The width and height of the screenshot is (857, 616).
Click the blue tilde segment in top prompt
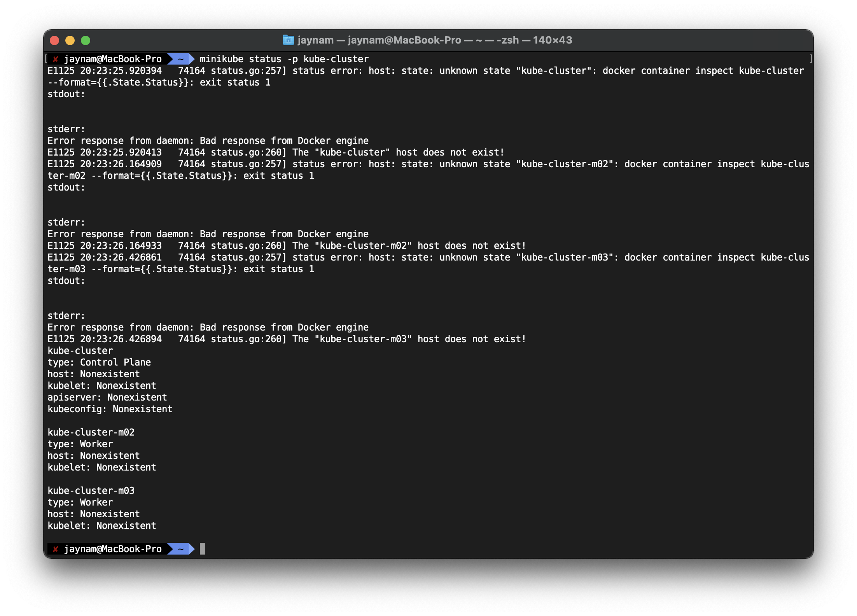pyautogui.click(x=181, y=59)
